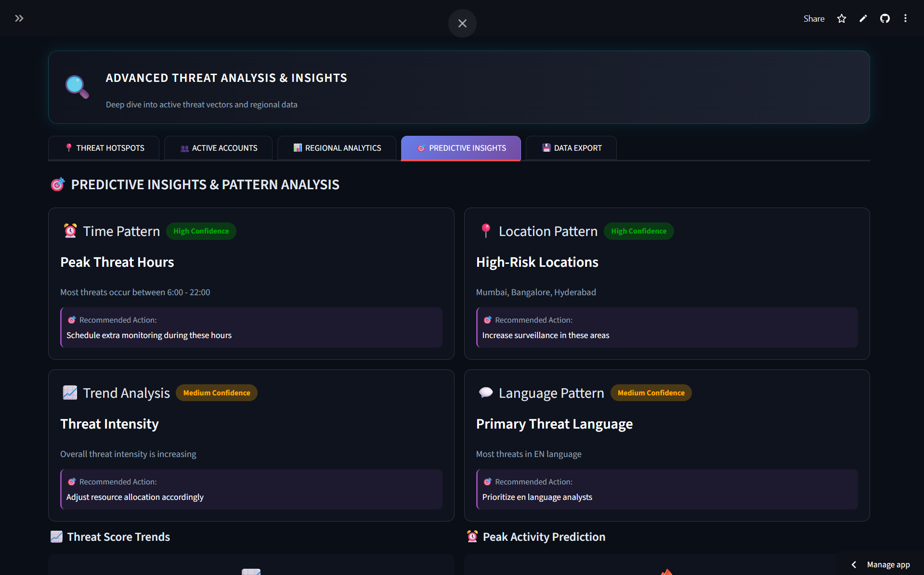This screenshot has width=924, height=575.
Task: Select the Predictive Insights tab
Action: 461,148
